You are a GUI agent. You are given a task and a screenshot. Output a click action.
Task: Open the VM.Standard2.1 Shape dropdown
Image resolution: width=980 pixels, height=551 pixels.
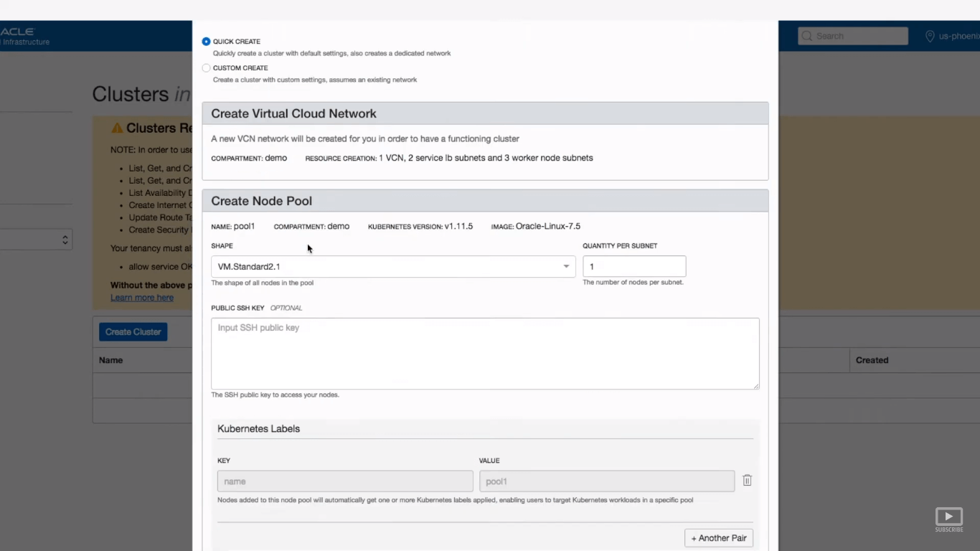click(x=392, y=266)
